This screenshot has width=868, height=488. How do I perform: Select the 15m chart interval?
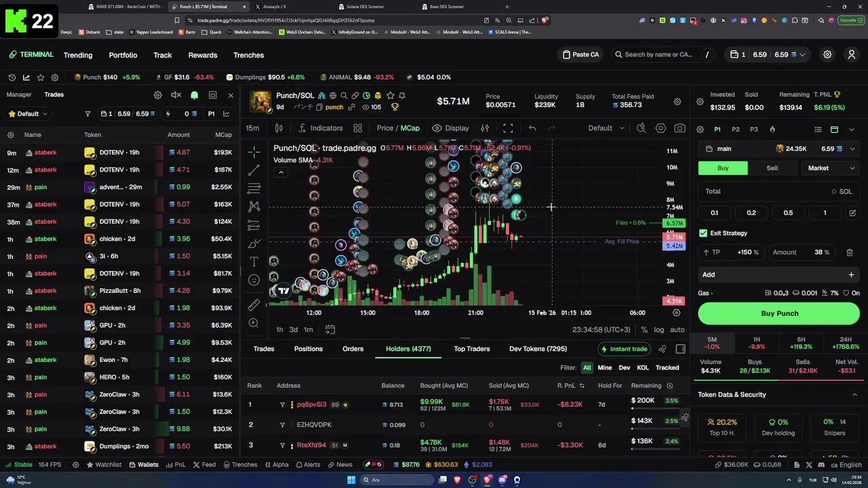coord(252,128)
